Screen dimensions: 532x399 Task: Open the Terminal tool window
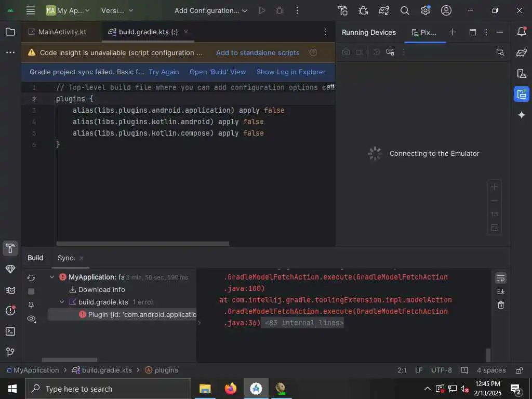coord(10,331)
